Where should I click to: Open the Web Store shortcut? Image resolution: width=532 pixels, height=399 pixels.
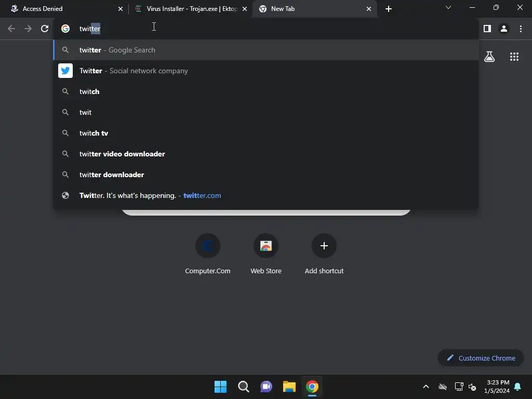pyautogui.click(x=266, y=254)
